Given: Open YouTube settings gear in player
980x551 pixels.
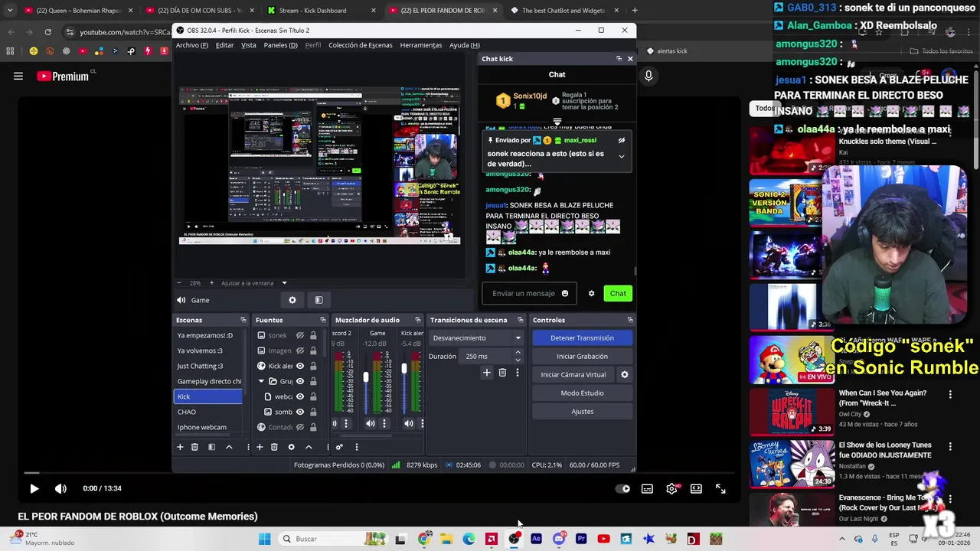Looking at the screenshot, I should pos(671,488).
